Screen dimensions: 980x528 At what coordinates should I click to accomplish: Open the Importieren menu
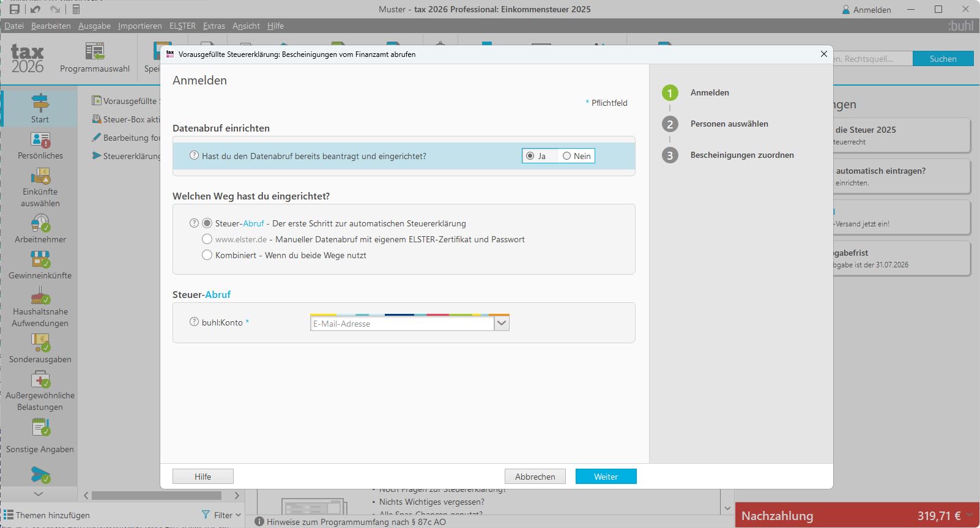coord(140,26)
